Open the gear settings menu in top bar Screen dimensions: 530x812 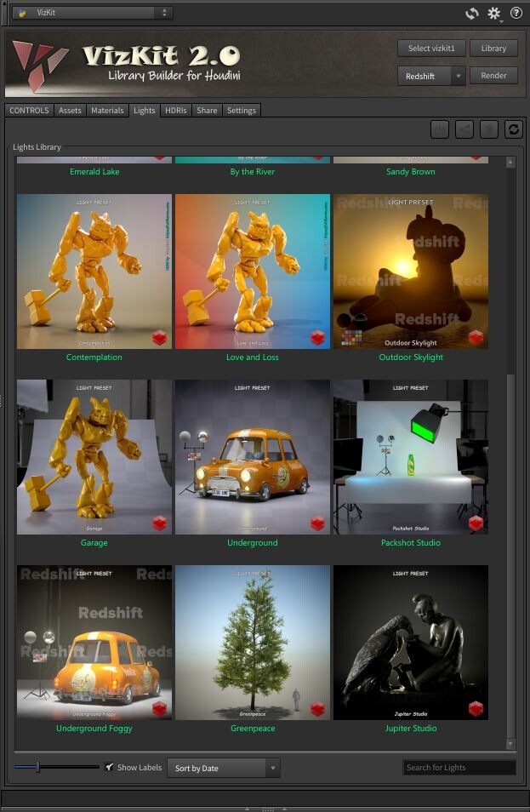pyautogui.click(x=494, y=14)
